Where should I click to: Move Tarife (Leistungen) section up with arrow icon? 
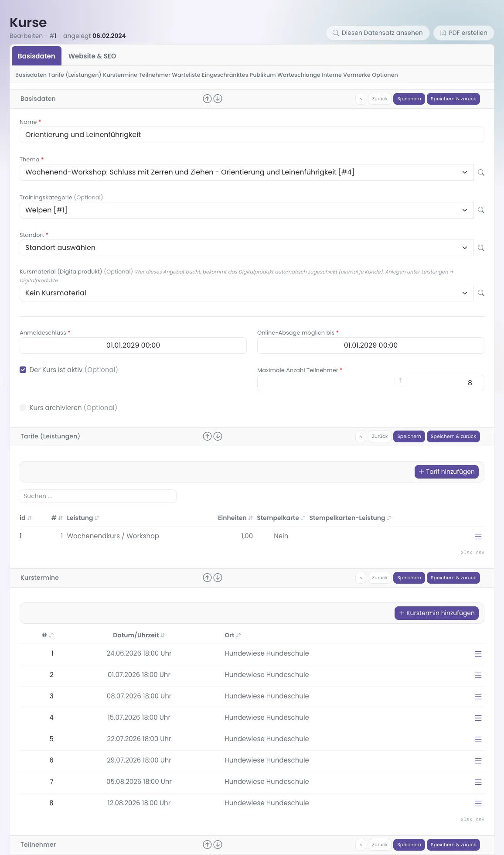[x=208, y=436]
